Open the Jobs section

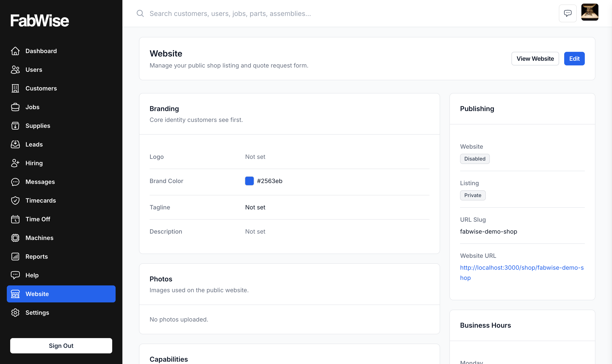61,107
